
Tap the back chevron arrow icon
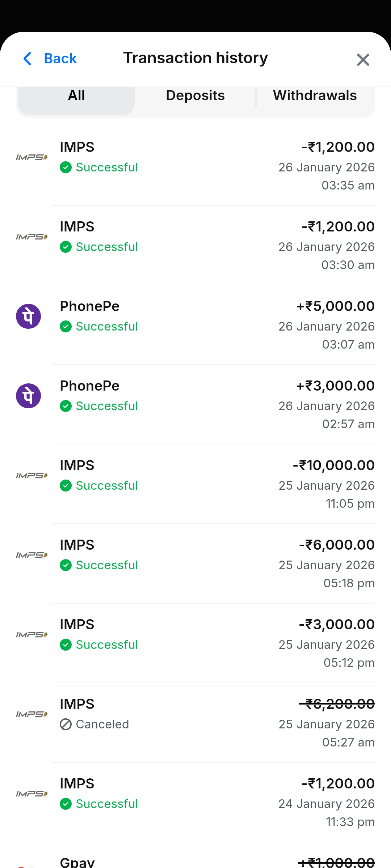point(28,59)
